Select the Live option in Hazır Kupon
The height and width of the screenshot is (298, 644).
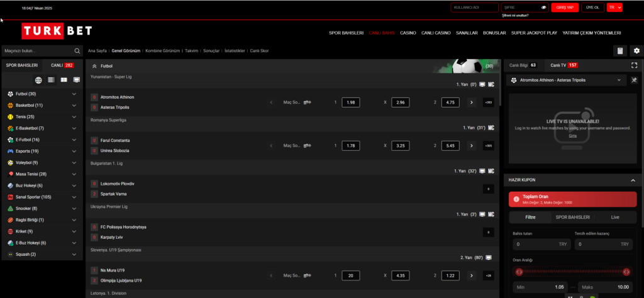615,217
